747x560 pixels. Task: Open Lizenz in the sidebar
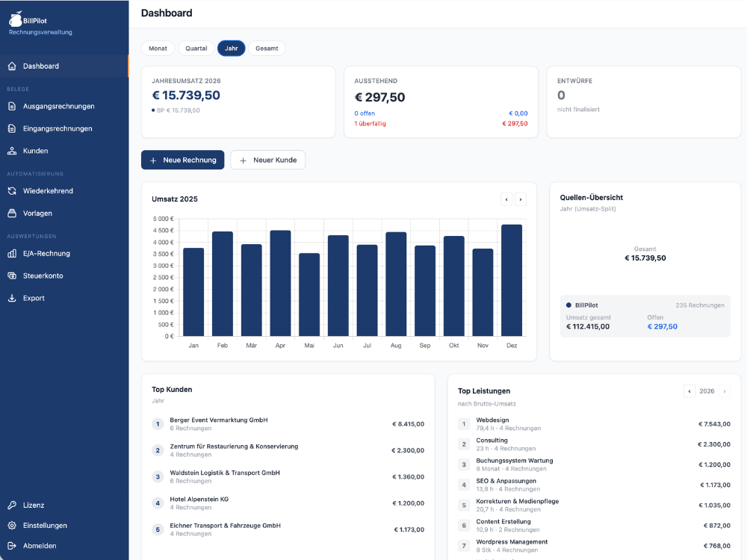click(64, 505)
